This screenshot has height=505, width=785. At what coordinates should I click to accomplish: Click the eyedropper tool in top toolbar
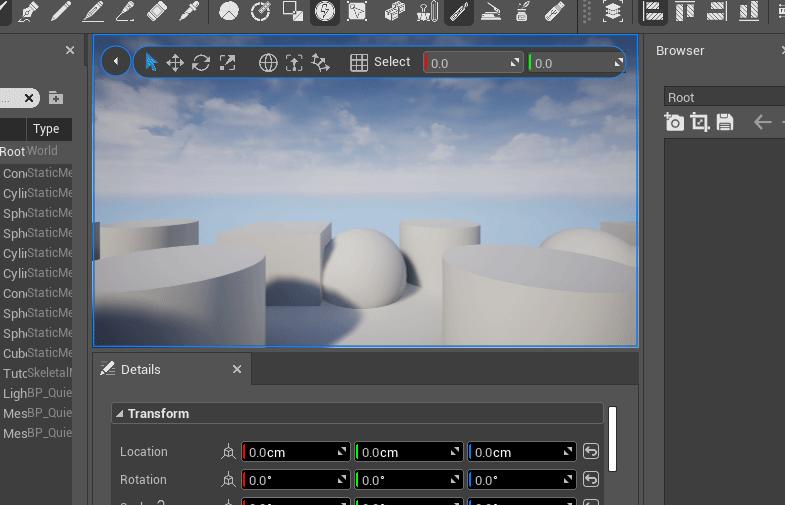pyautogui.click(x=187, y=12)
